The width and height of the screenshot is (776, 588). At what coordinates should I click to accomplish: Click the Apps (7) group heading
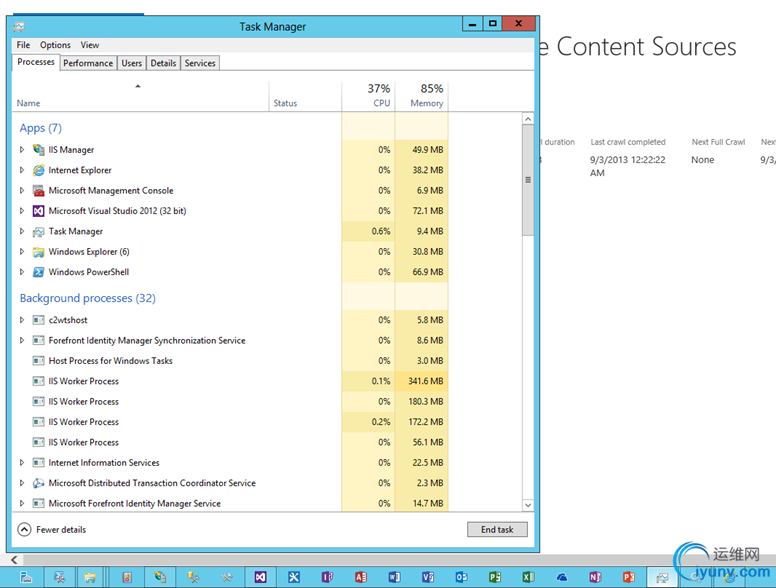(x=41, y=128)
